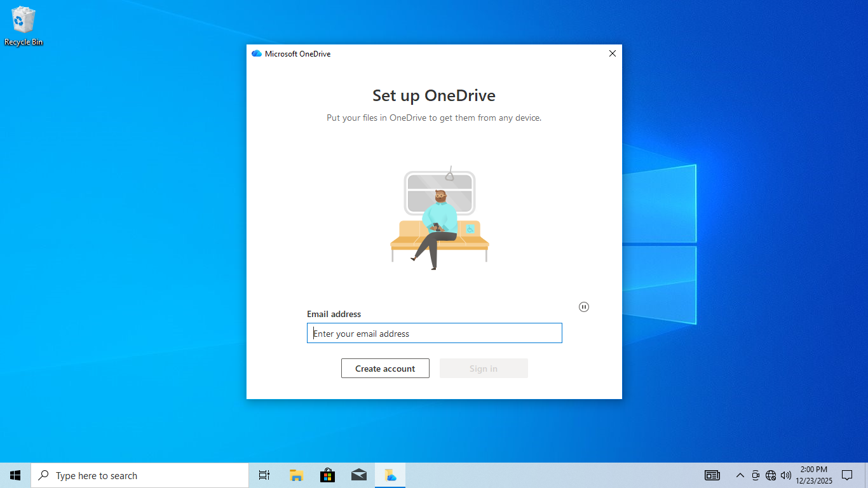
Task: Open network status globe icon
Action: tap(771, 475)
